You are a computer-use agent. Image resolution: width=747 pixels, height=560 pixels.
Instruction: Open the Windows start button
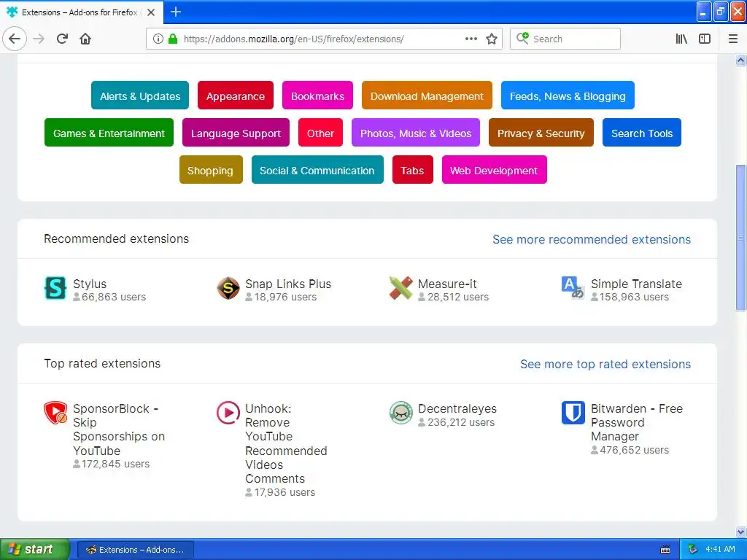(x=34, y=549)
